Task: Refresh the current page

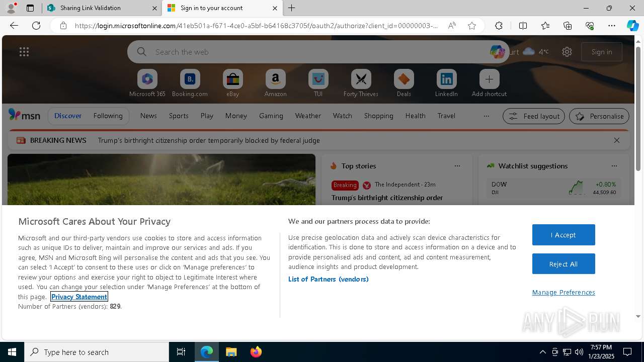Action: point(36,26)
